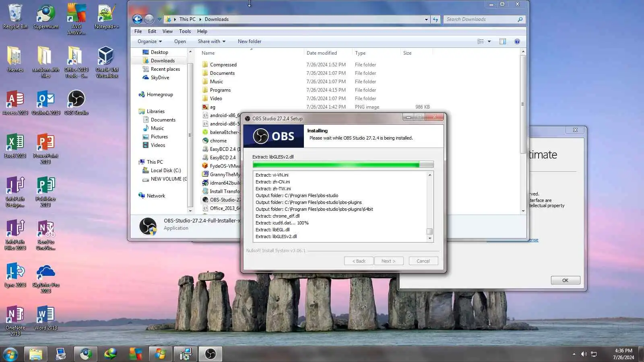Viewport: 644px width, 362px height.
Task: Open the change-your-view options arrow
Action: 489,41
